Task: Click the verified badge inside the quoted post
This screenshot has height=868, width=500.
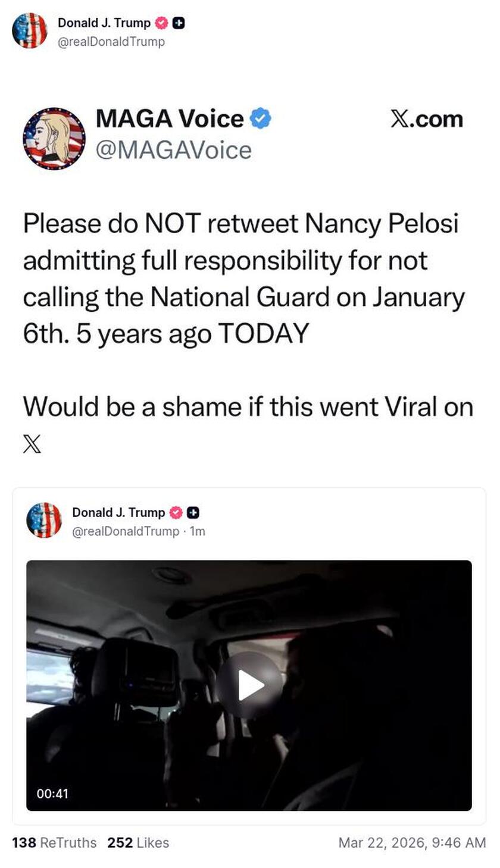Action: click(x=174, y=512)
